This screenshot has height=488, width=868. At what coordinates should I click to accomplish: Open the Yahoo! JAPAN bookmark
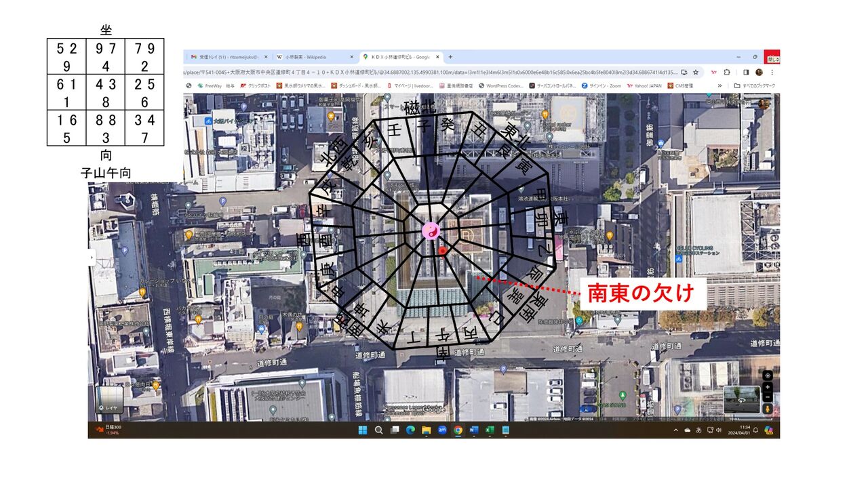pos(644,86)
